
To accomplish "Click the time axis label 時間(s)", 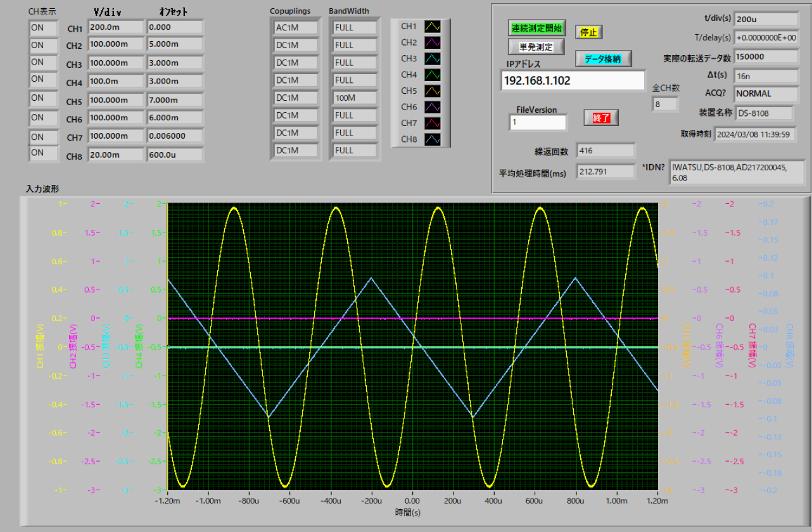I will 408,512.
